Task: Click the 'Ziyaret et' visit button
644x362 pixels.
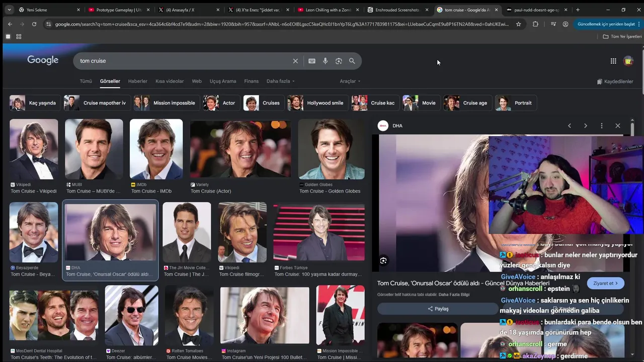Action: click(605, 283)
